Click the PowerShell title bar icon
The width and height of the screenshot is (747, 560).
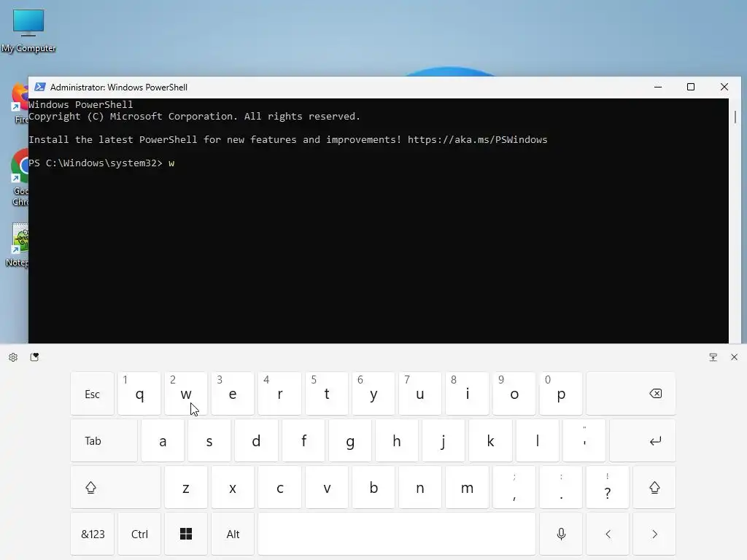40,87
